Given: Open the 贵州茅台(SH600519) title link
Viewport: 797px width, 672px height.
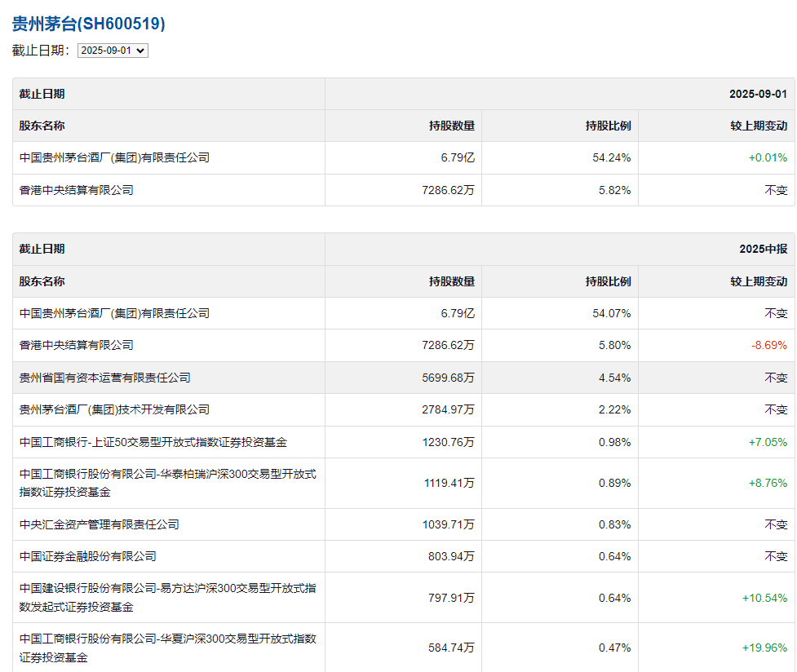Looking at the screenshot, I should click(88, 24).
